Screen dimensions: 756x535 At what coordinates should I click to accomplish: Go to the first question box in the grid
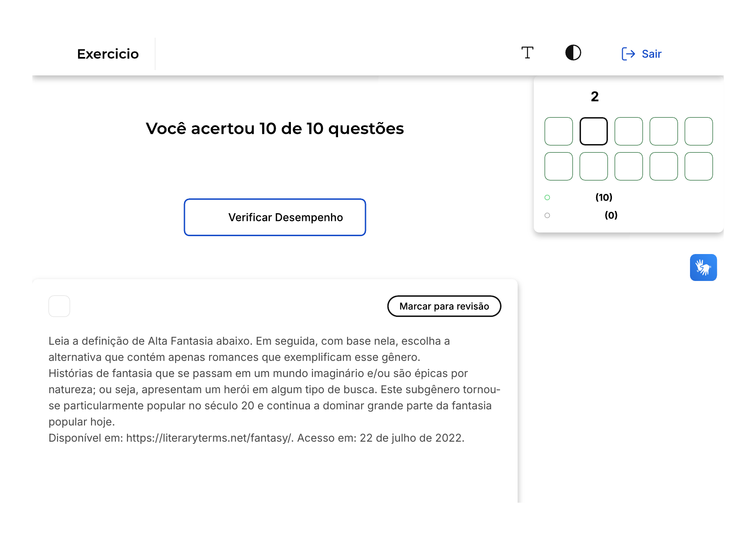558,131
